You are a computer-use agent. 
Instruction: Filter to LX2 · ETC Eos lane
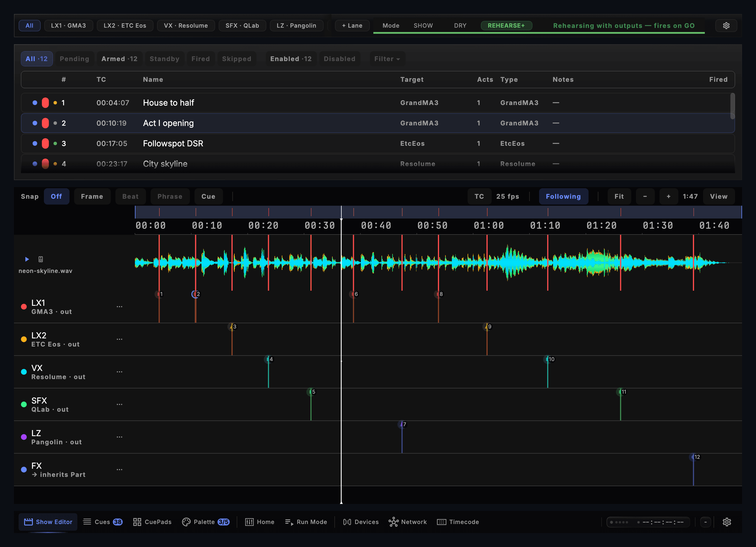point(125,26)
